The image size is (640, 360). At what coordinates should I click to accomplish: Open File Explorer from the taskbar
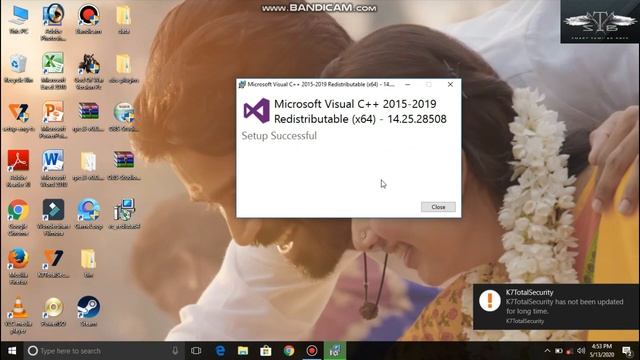click(x=243, y=351)
